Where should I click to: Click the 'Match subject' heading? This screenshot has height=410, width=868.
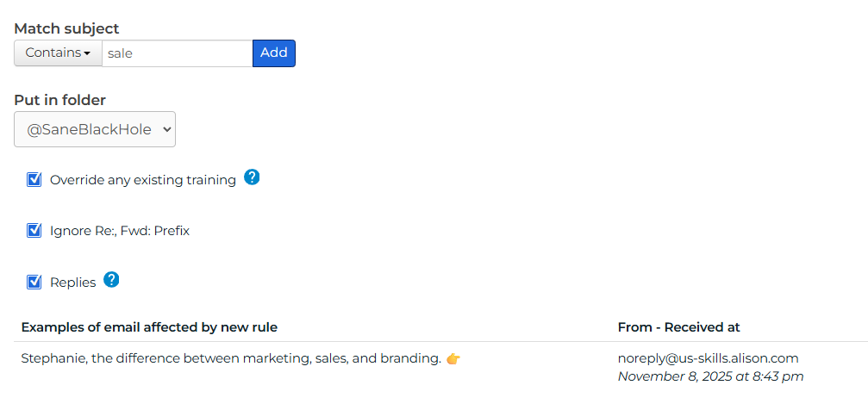coord(66,28)
